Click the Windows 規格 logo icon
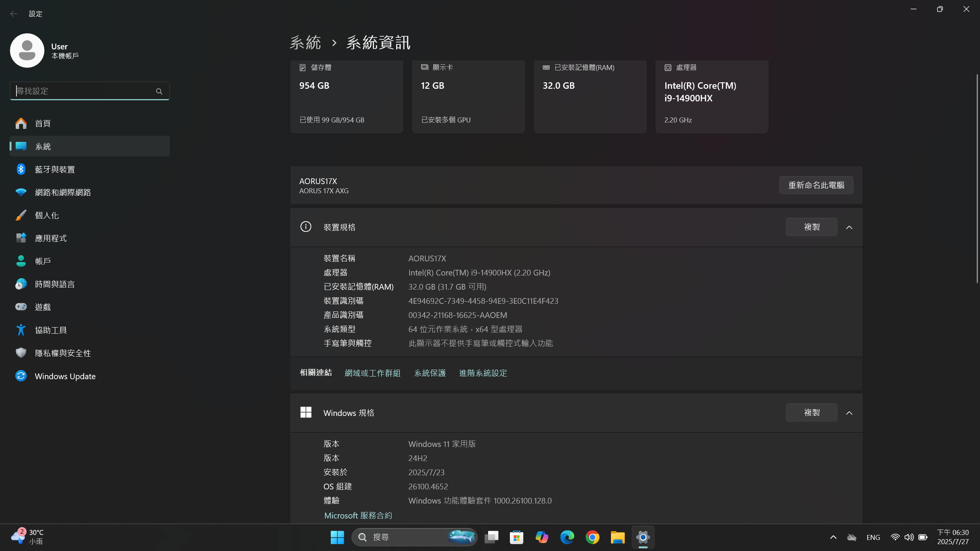980x551 pixels. (x=306, y=412)
